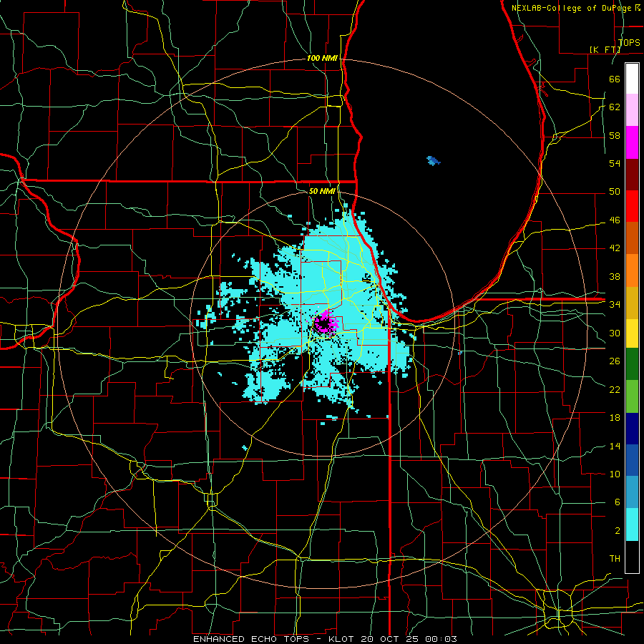Click the 'TOPS' legend heading
Screen dimensions: 644x644
click(629, 43)
